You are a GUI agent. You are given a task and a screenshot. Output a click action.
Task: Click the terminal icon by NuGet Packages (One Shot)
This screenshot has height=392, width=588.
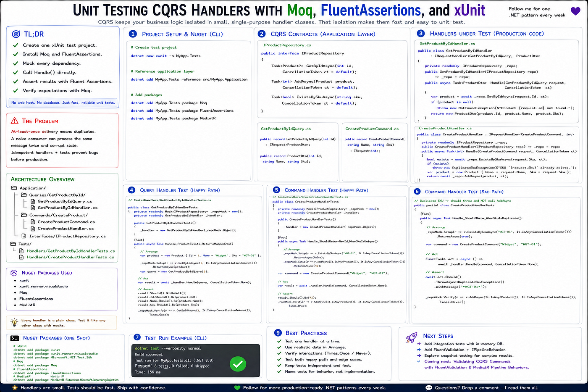(15, 338)
